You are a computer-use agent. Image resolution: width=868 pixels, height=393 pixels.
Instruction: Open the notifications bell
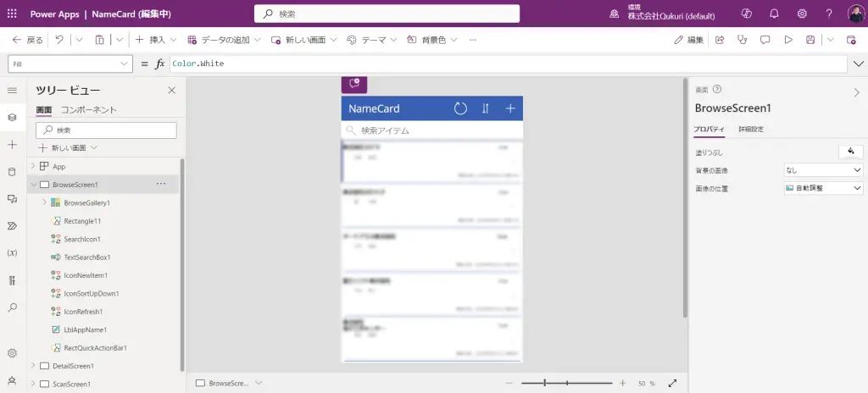coord(774,14)
